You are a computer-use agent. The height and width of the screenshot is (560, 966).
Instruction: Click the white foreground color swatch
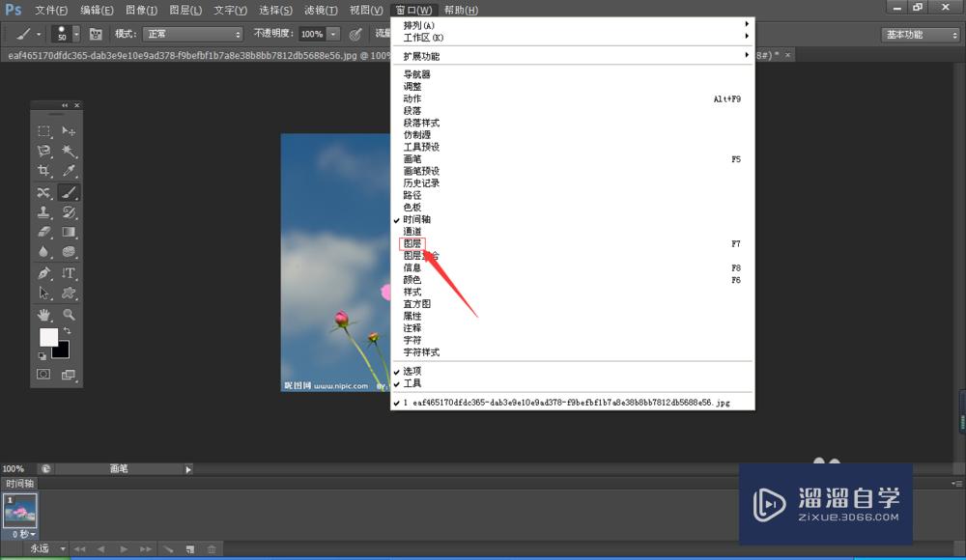(x=49, y=336)
